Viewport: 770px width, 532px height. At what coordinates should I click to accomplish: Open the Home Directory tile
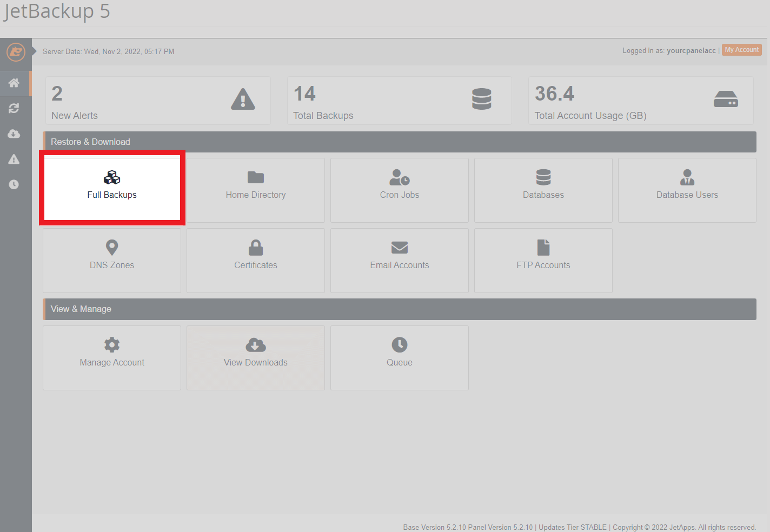pyautogui.click(x=256, y=190)
